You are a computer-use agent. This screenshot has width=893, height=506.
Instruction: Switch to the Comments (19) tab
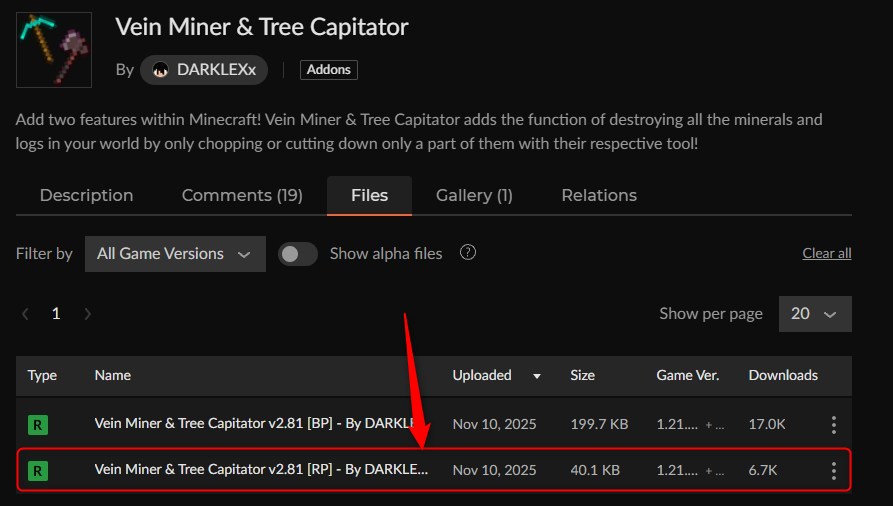pyautogui.click(x=242, y=195)
